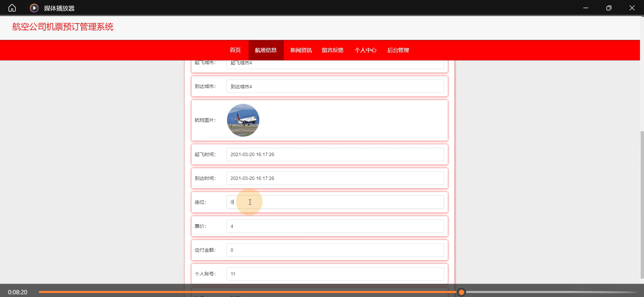This screenshot has width=644, height=297.
Task: Click the 到达时间 input field
Action: [x=335, y=178]
